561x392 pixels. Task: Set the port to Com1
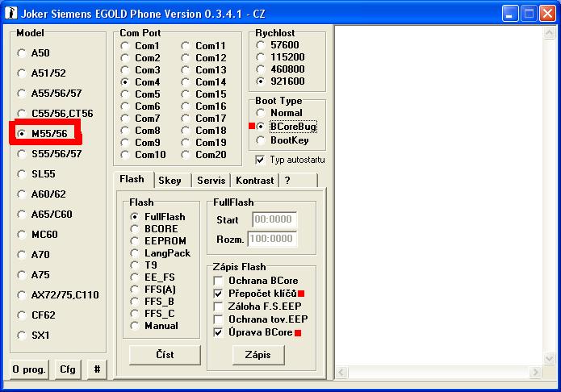tap(125, 46)
